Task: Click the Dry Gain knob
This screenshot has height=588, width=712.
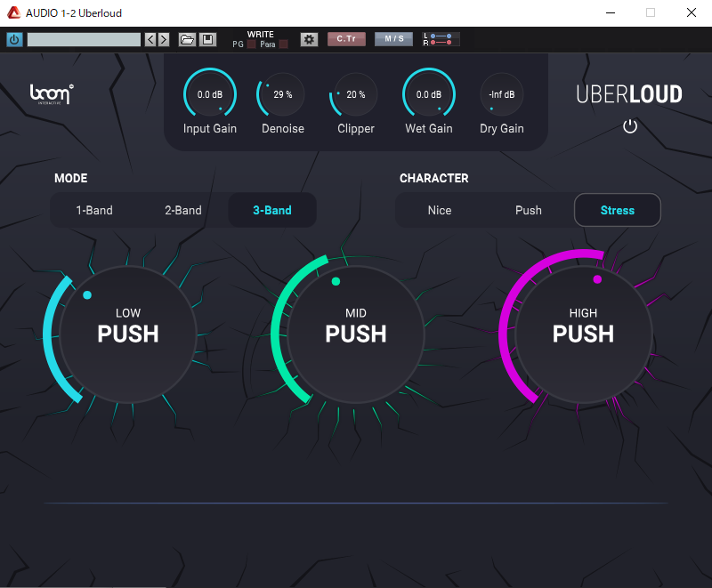Action: click(502, 94)
